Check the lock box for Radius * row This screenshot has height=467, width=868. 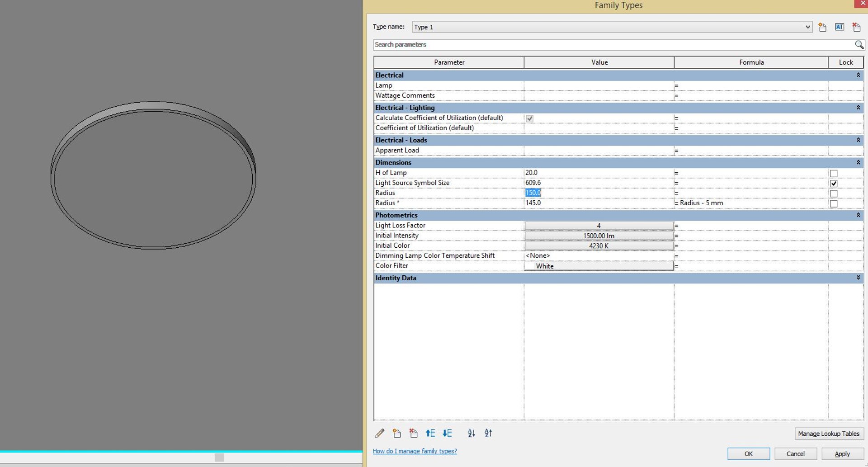(x=834, y=204)
